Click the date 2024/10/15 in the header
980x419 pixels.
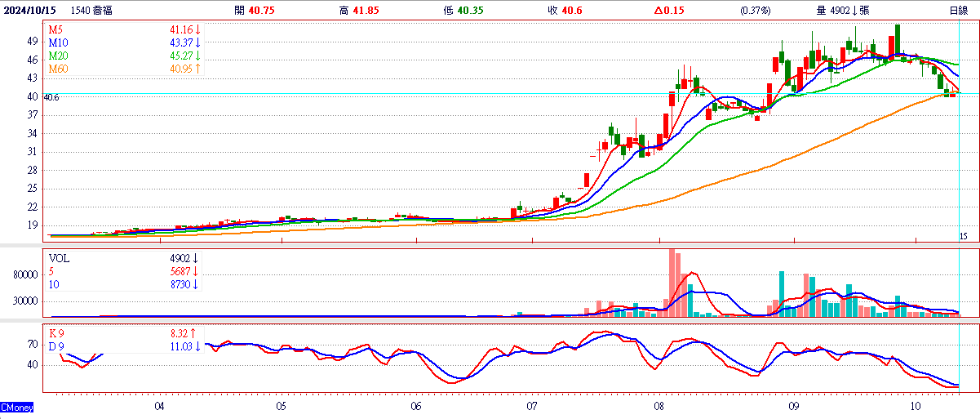click(x=30, y=11)
